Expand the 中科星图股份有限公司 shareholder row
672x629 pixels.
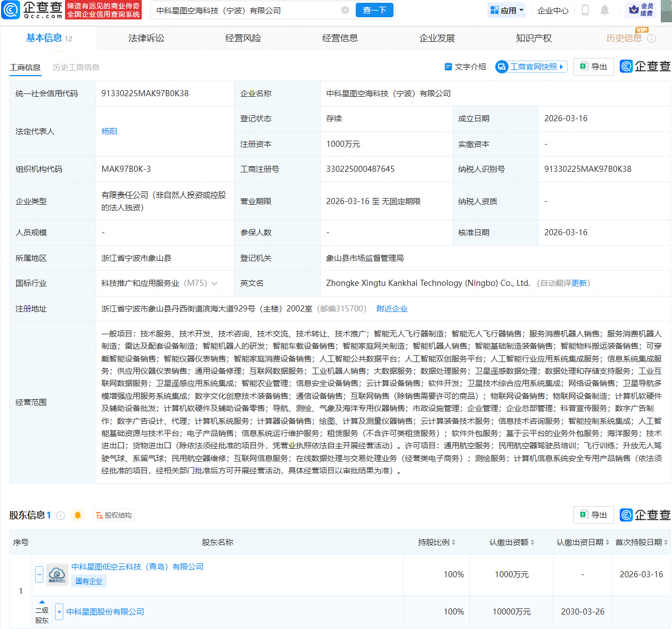coord(59,612)
